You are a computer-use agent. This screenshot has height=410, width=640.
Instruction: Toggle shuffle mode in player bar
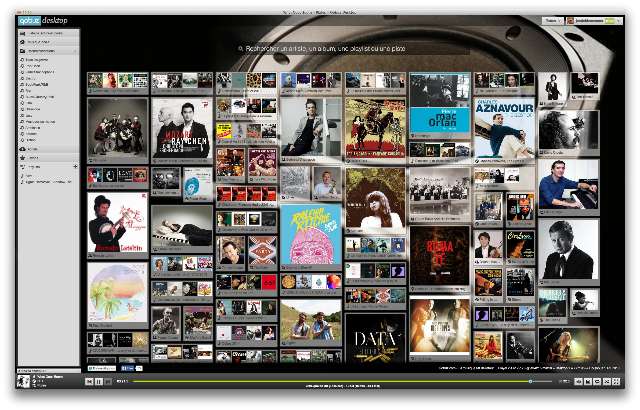(x=607, y=381)
